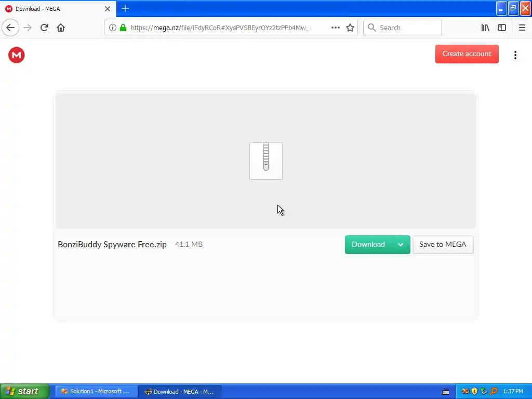The height and width of the screenshot is (399, 532).
Task: Click the BonziBuddy Spyware Free.zip file name
Action: pos(112,245)
